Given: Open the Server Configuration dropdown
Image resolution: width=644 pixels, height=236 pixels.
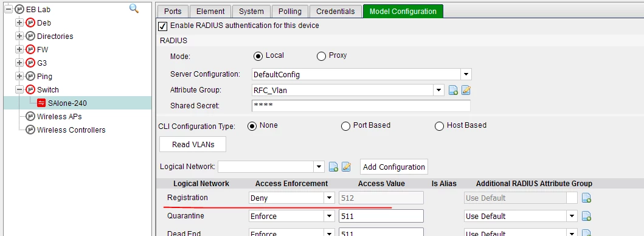Looking at the screenshot, I should coord(466,74).
